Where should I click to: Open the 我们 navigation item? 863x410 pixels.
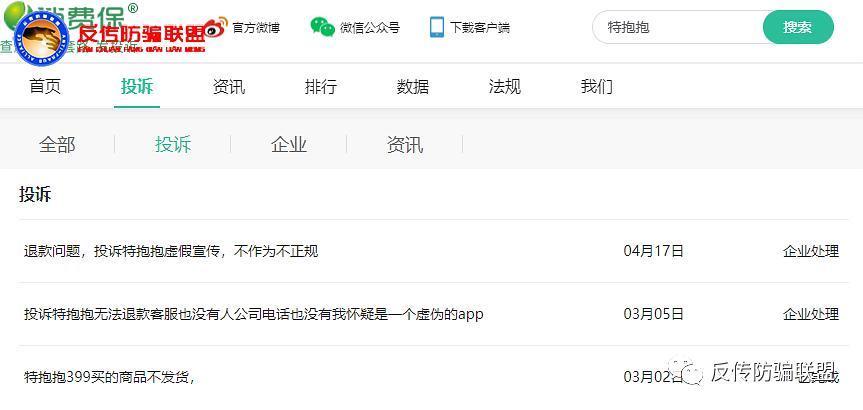click(597, 87)
